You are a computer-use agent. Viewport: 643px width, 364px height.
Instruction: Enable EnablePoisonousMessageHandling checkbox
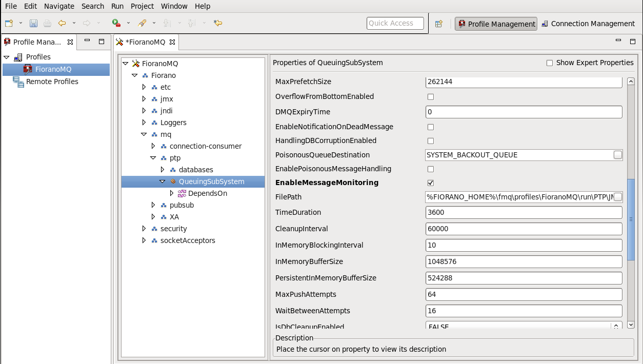431,169
